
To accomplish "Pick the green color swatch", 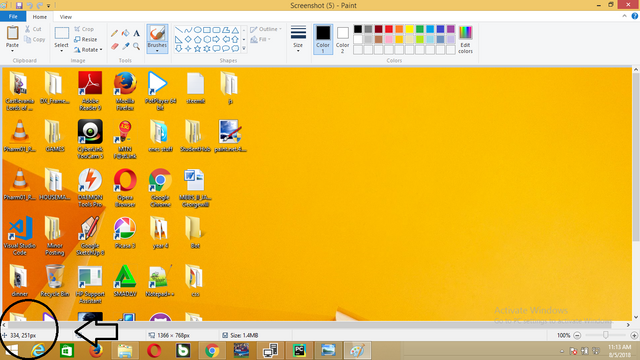I will (420, 29).
